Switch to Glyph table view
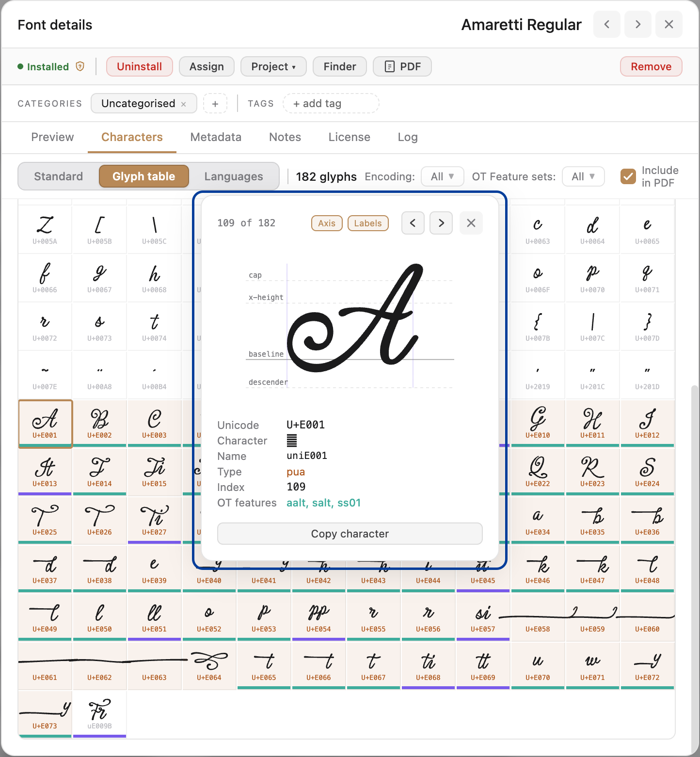Viewport: 700px width, 757px height. click(x=143, y=176)
